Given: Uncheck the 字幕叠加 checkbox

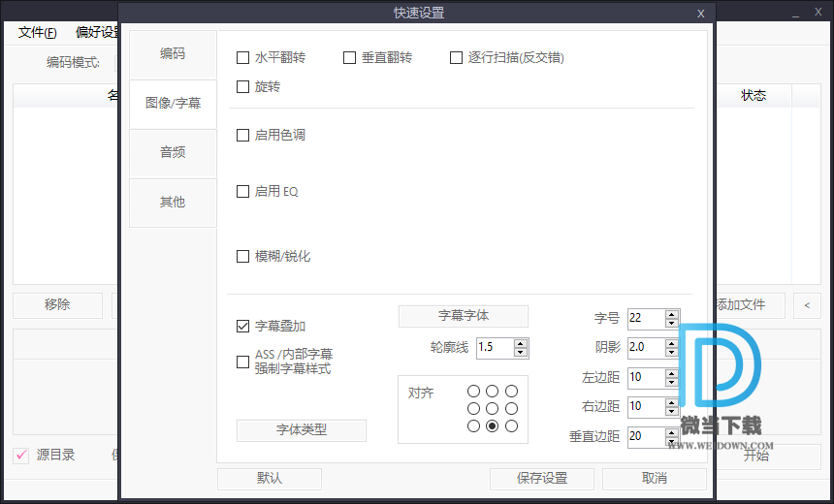Looking at the screenshot, I should coord(242,326).
